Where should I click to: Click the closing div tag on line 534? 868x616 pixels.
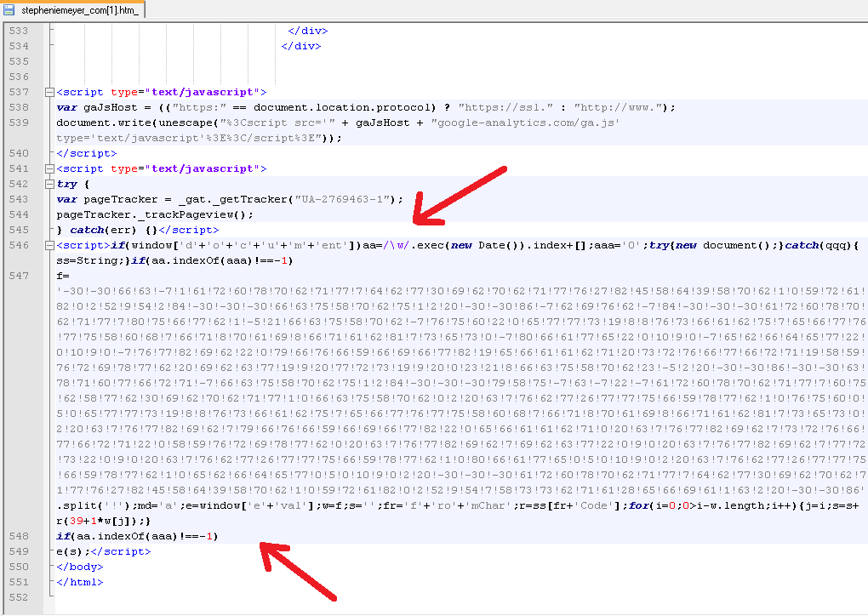pyautogui.click(x=301, y=47)
